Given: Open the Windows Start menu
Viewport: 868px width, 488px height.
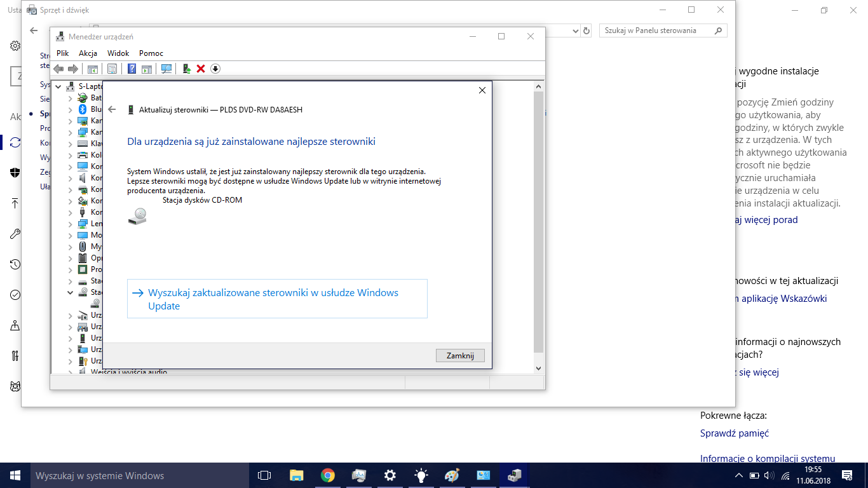Looking at the screenshot, I should [15, 475].
